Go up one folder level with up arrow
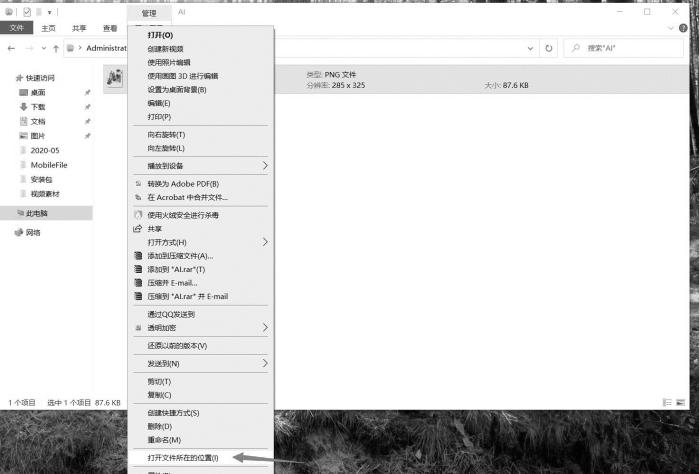The width and height of the screenshot is (699, 474). pos(56,49)
